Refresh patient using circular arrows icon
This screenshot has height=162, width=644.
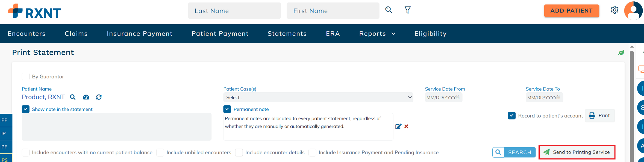(x=99, y=97)
